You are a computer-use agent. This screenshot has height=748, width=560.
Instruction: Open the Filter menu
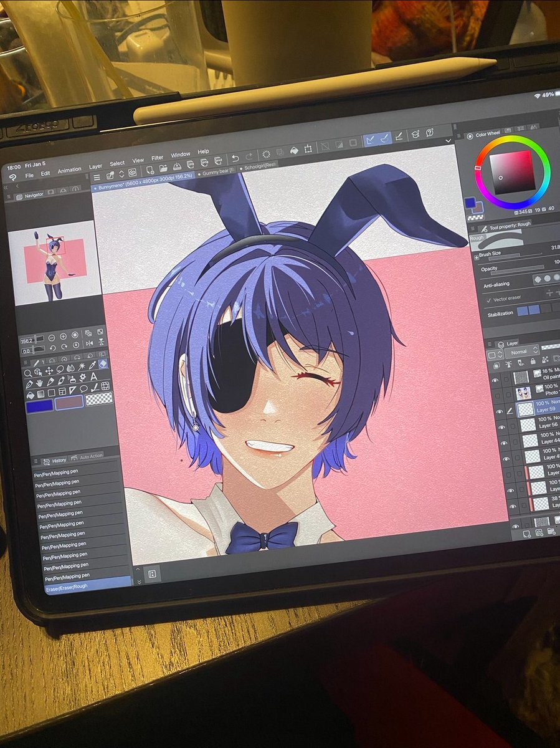[157, 158]
